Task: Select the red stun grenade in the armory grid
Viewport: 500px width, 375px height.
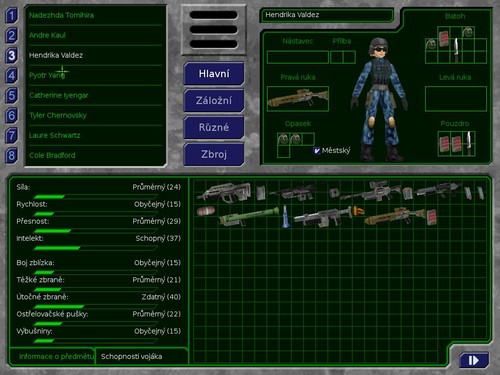Action: [x=206, y=211]
